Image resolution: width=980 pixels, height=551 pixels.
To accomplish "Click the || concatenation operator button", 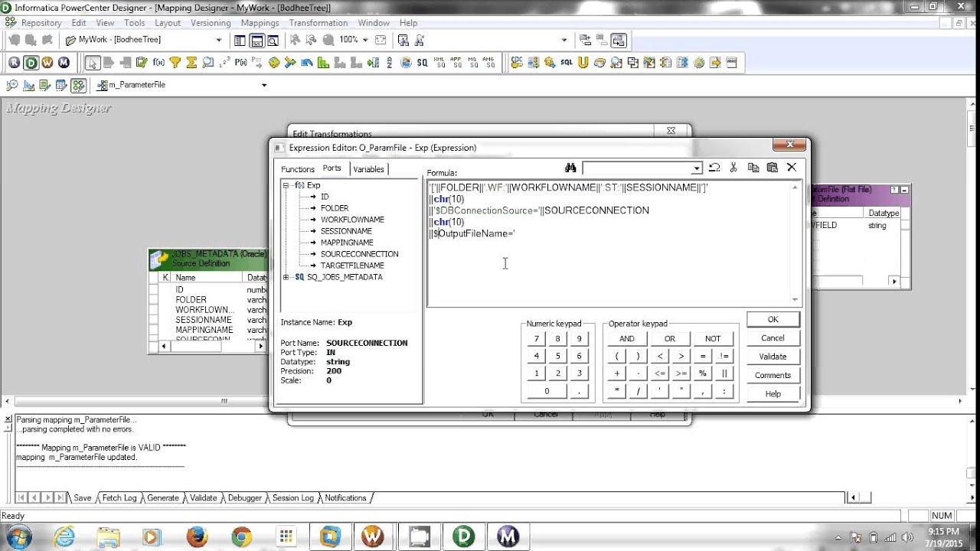I will (724, 373).
